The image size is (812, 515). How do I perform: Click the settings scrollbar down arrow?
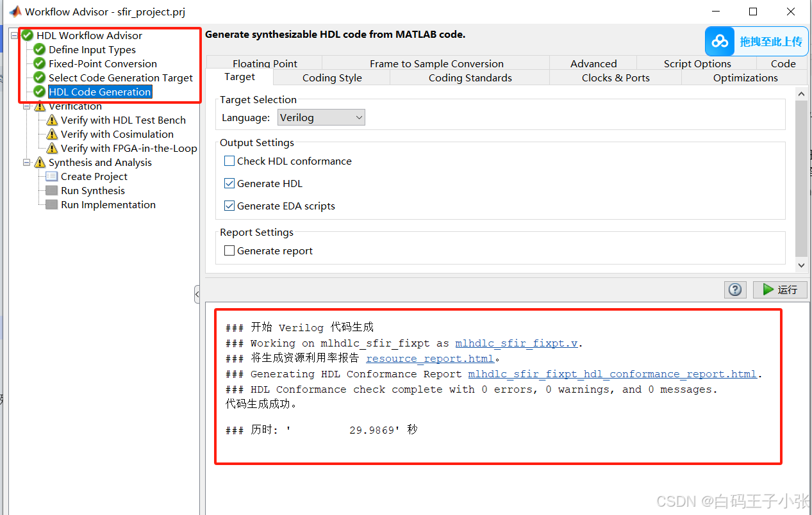pyautogui.click(x=801, y=265)
